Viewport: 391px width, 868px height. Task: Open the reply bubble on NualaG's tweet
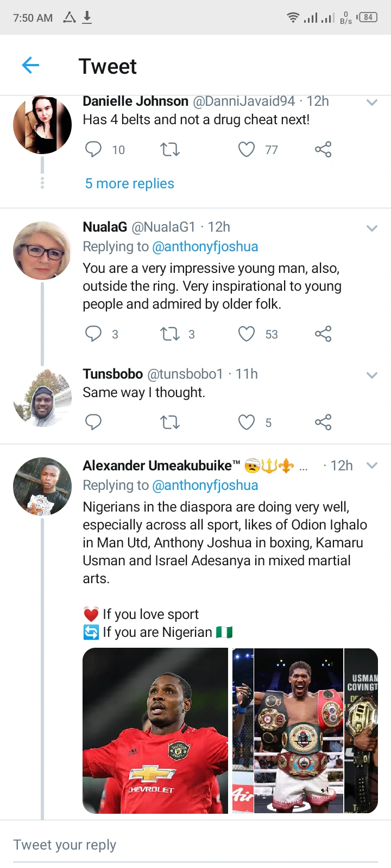click(93, 334)
